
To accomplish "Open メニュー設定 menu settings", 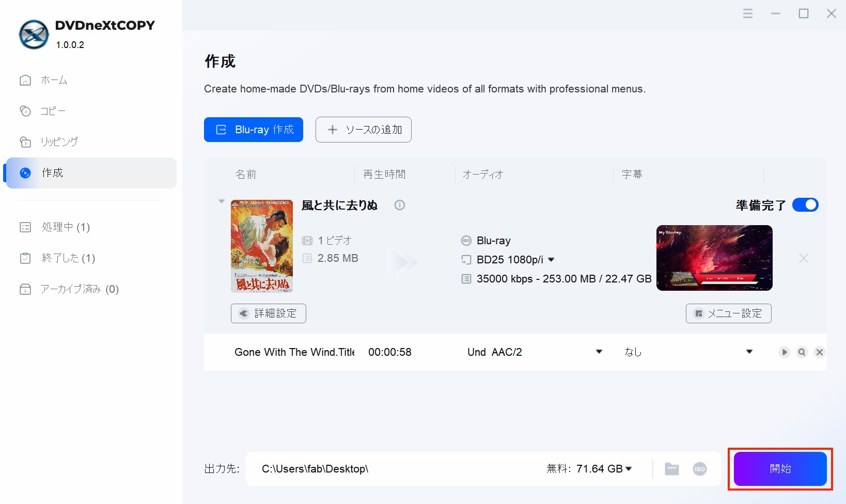I will pyautogui.click(x=729, y=313).
